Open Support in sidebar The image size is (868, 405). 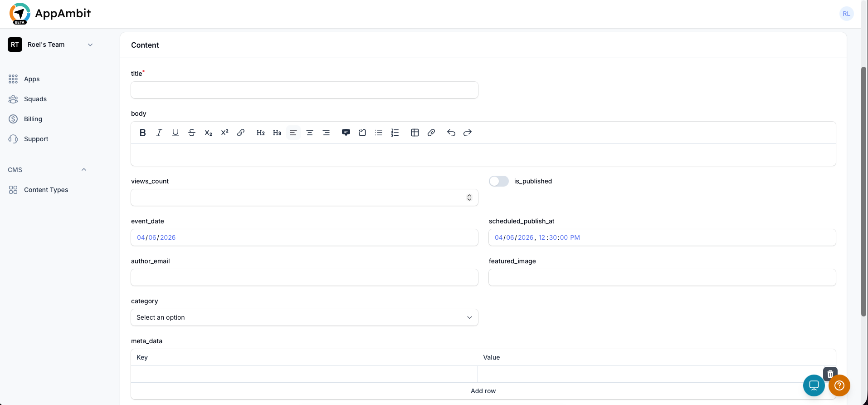36,139
